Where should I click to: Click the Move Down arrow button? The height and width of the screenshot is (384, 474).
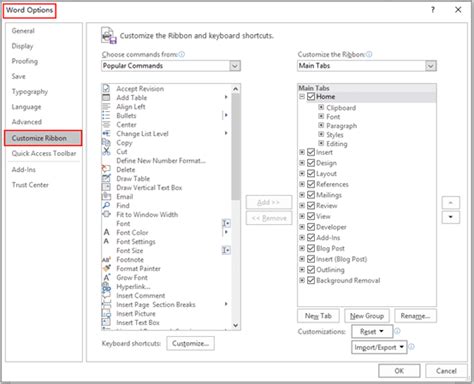click(x=451, y=217)
